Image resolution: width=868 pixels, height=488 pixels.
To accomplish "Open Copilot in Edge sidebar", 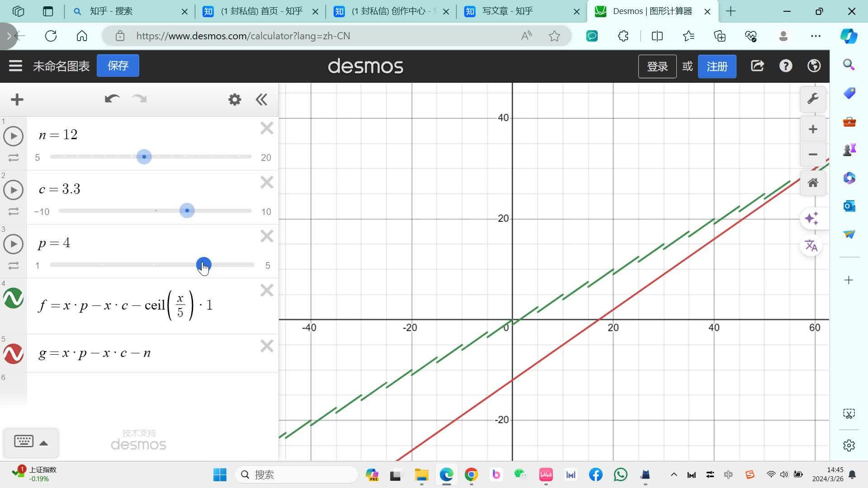I will pos(849,36).
